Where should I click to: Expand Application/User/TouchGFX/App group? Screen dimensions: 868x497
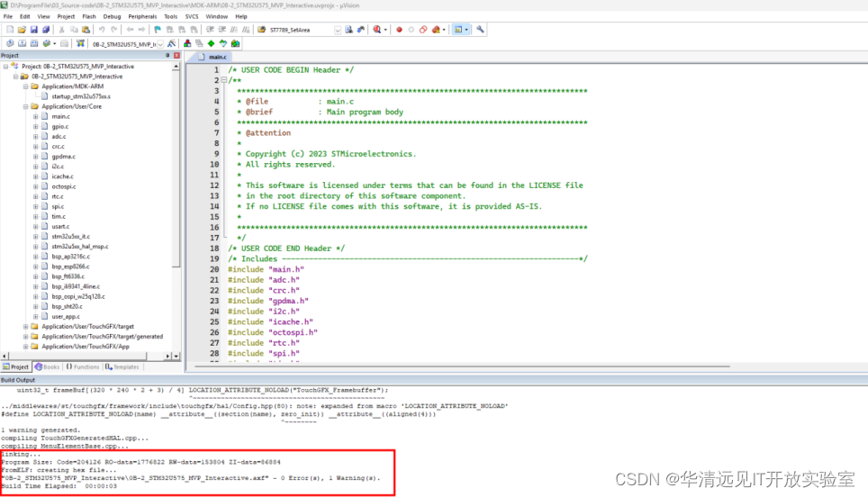click(x=25, y=347)
